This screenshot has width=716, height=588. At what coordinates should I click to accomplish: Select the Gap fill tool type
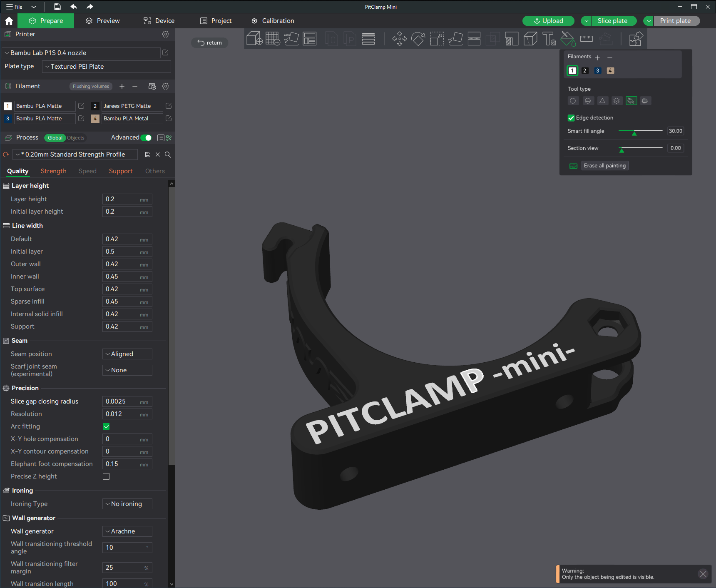(x=645, y=101)
